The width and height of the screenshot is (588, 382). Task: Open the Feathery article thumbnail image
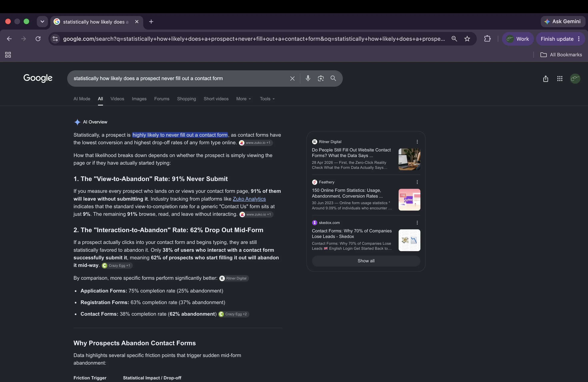pyautogui.click(x=409, y=200)
